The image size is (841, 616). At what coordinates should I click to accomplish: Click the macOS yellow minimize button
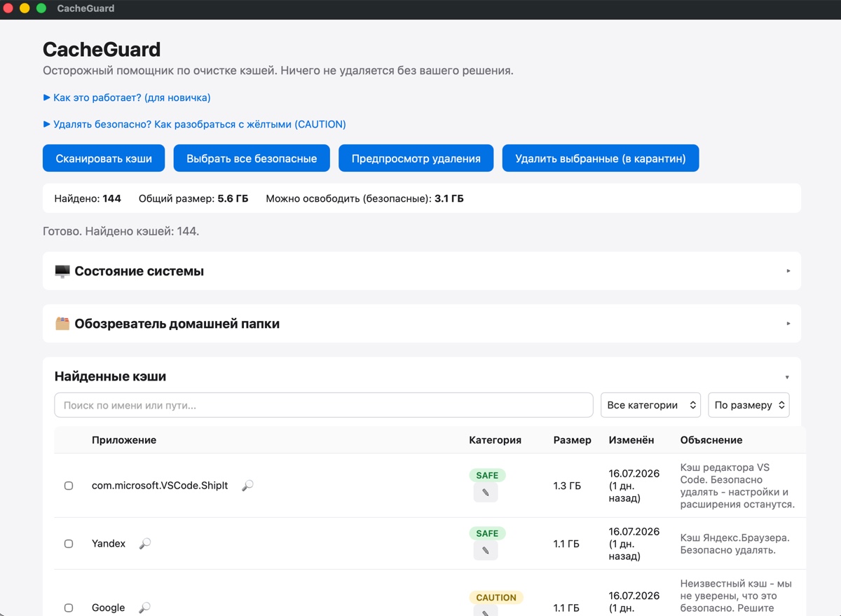25,8
